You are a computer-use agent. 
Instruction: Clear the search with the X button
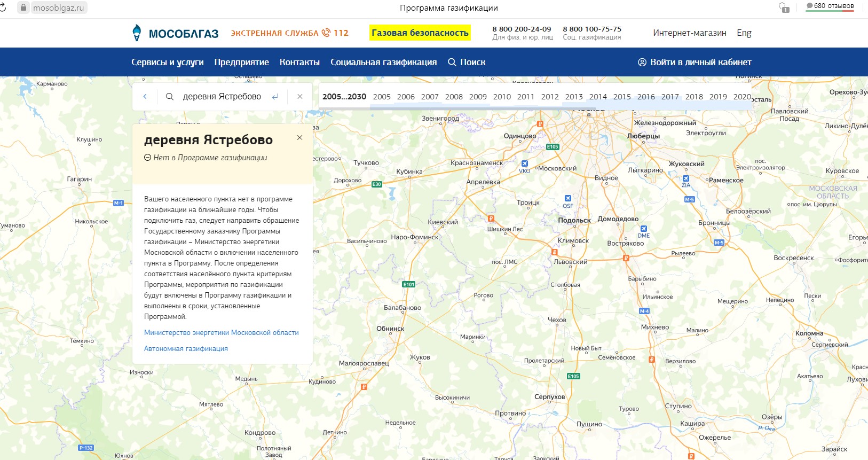tap(300, 97)
